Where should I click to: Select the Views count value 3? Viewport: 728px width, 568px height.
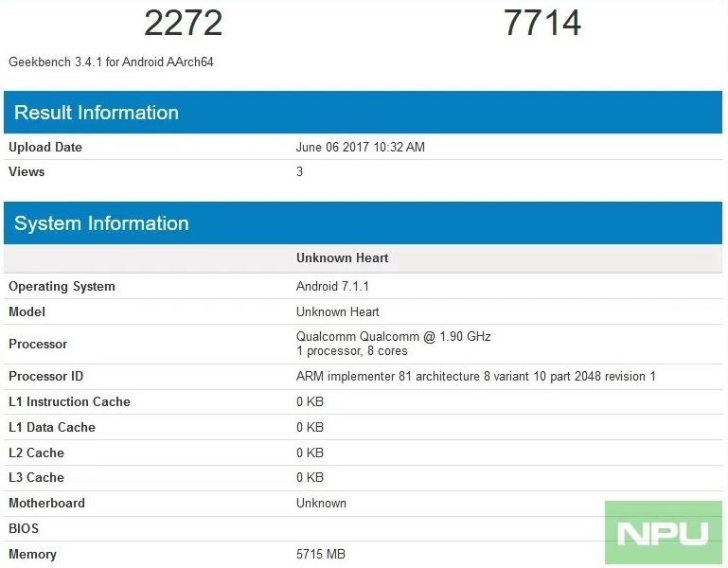point(299,172)
